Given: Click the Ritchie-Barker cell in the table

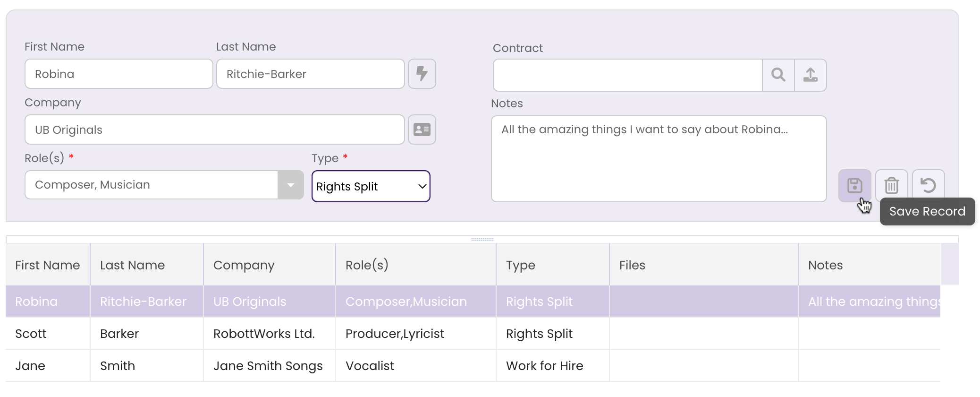Looking at the screenshot, I should click(147, 301).
